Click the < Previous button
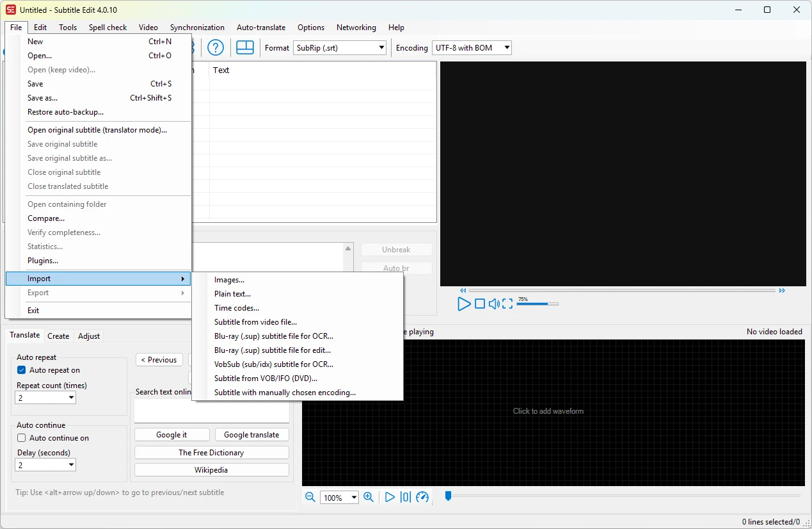 coord(159,360)
